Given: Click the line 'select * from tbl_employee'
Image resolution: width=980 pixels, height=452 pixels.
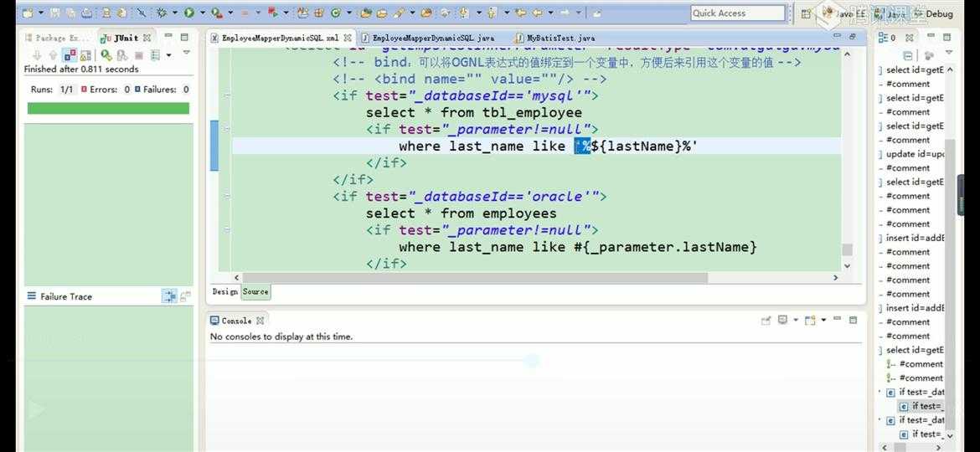Looking at the screenshot, I should (x=474, y=112).
